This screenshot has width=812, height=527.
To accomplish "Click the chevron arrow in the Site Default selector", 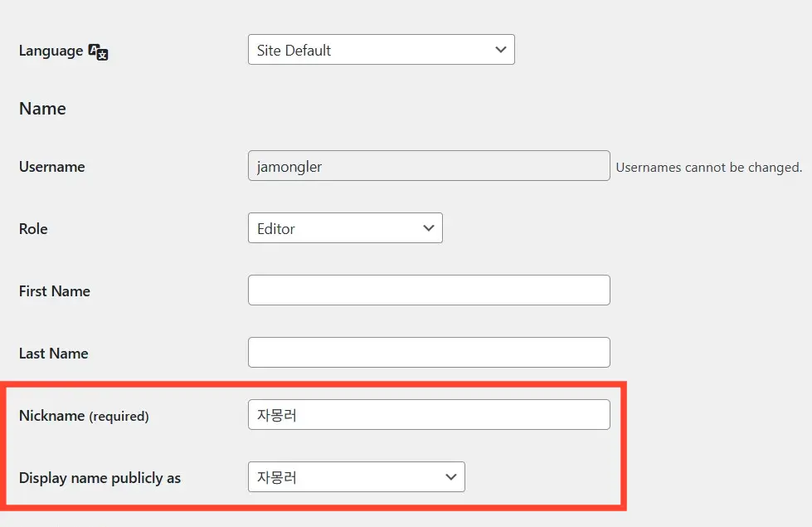I will pyautogui.click(x=500, y=50).
